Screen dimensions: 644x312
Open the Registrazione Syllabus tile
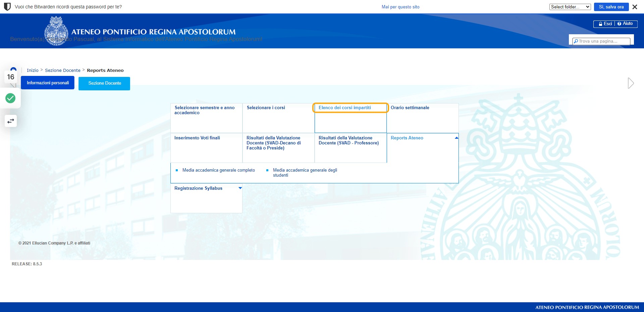[206, 198]
